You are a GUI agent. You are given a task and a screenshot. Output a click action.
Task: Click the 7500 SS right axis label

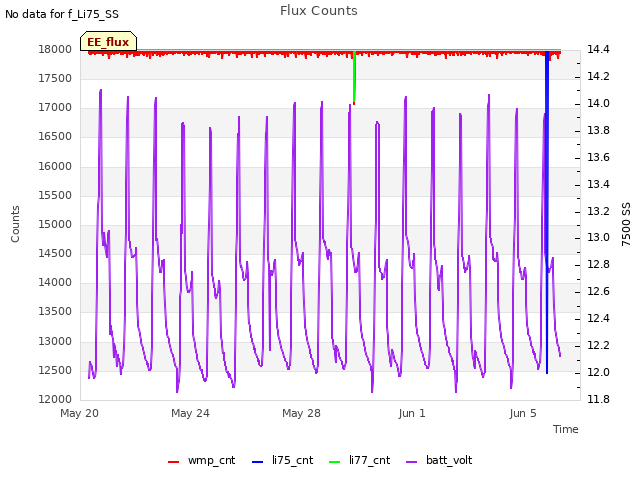(x=626, y=224)
